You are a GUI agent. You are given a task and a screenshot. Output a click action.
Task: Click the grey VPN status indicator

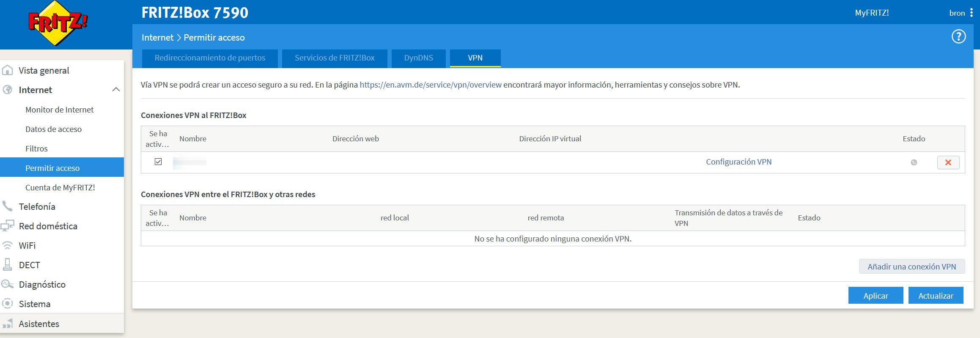point(914,162)
